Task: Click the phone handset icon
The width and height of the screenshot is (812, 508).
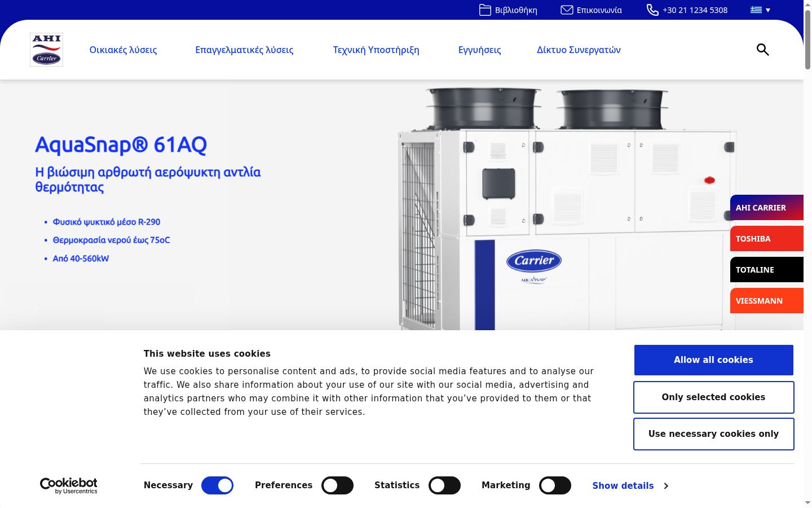Action: [652, 10]
